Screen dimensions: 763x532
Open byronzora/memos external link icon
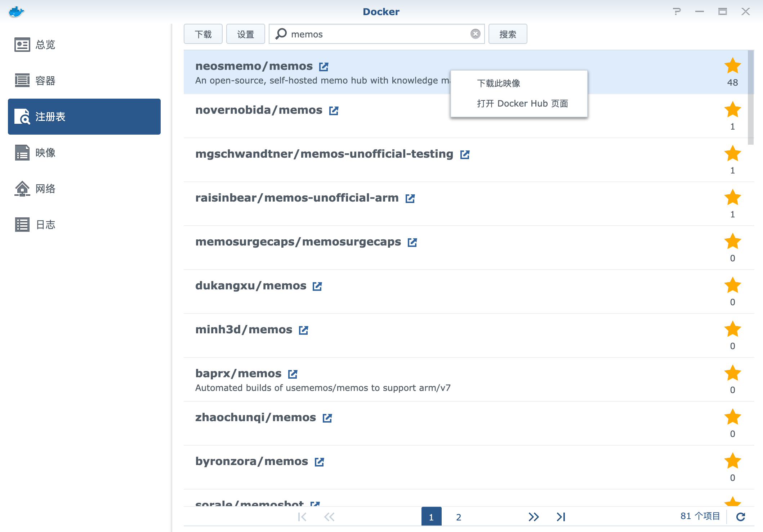click(319, 462)
